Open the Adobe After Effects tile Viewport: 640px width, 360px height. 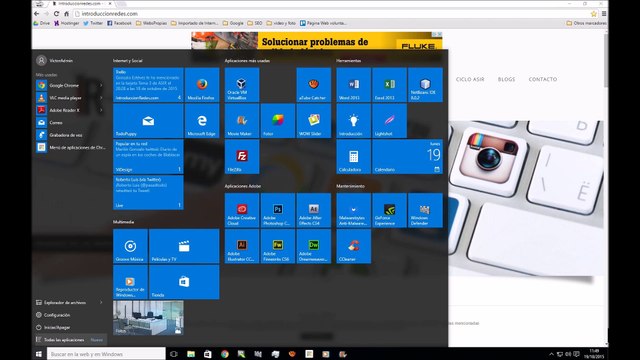click(x=313, y=210)
